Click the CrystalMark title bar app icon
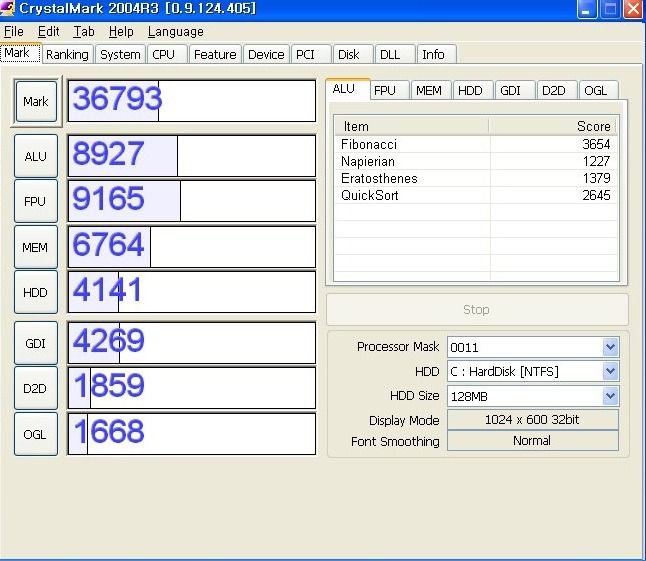646x561 pixels. (x=7, y=8)
